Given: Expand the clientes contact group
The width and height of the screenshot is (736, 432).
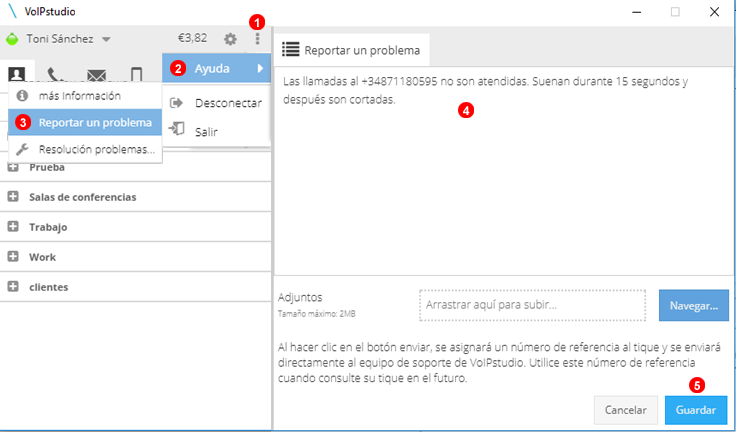Looking at the screenshot, I should [x=13, y=287].
